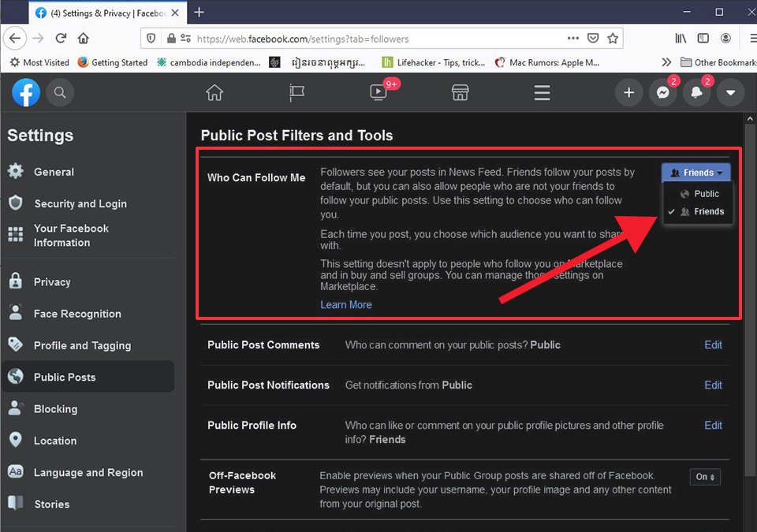This screenshot has height=532, width=757.
Task: Open Off-Facebook Previews On selector
Action: pos(705,477)
